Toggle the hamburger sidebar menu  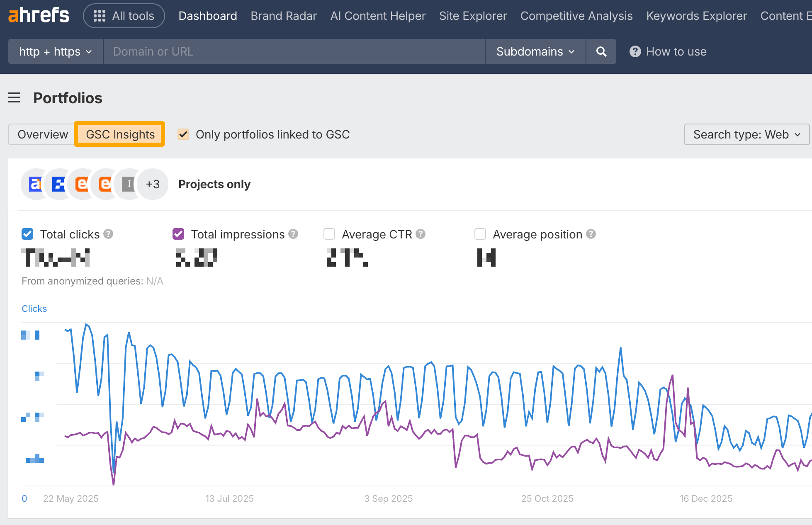pyautogui.click(x=14, y=98)
